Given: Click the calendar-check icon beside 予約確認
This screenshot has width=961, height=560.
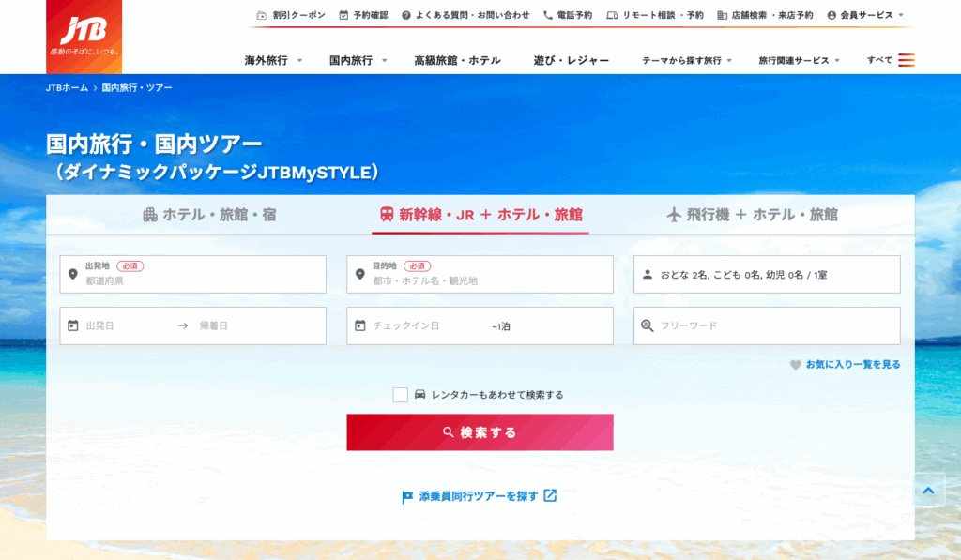Looking at the screenshot, I should click(x=343, y=15).
